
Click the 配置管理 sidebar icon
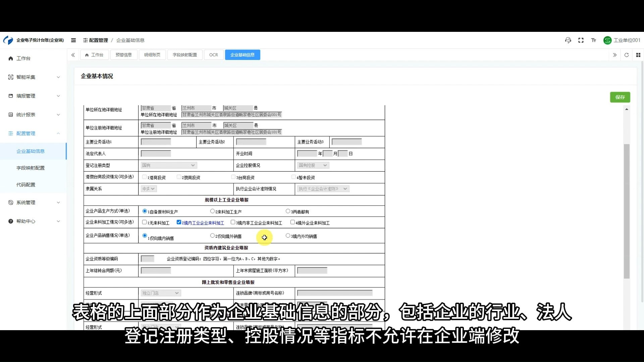[x=11, y=133]
